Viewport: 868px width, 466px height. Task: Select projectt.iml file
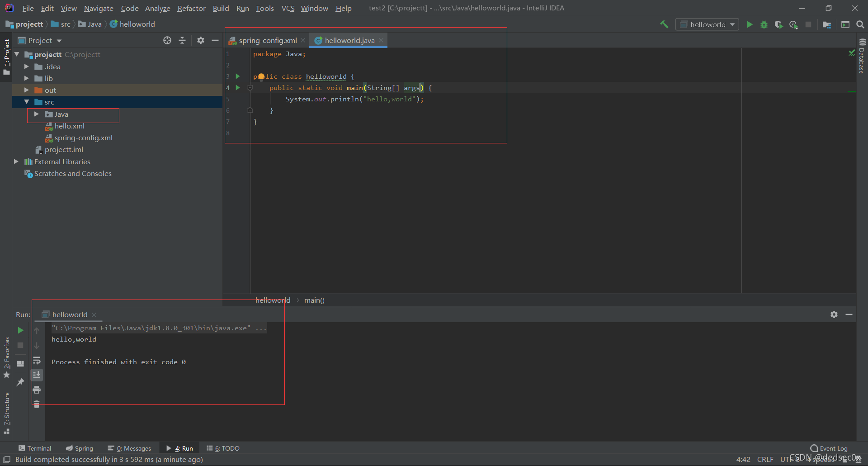point(64,149)
